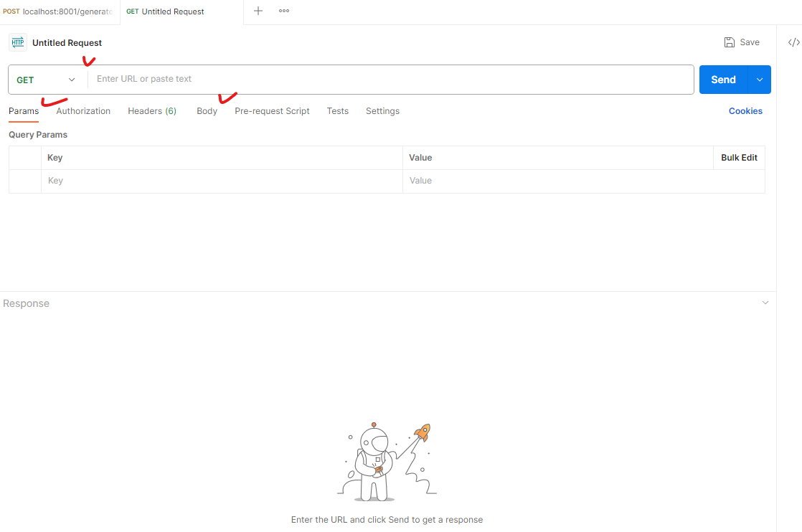Click the query param Key input cell
The image size is (802, 532).
(x=222, y=181)
